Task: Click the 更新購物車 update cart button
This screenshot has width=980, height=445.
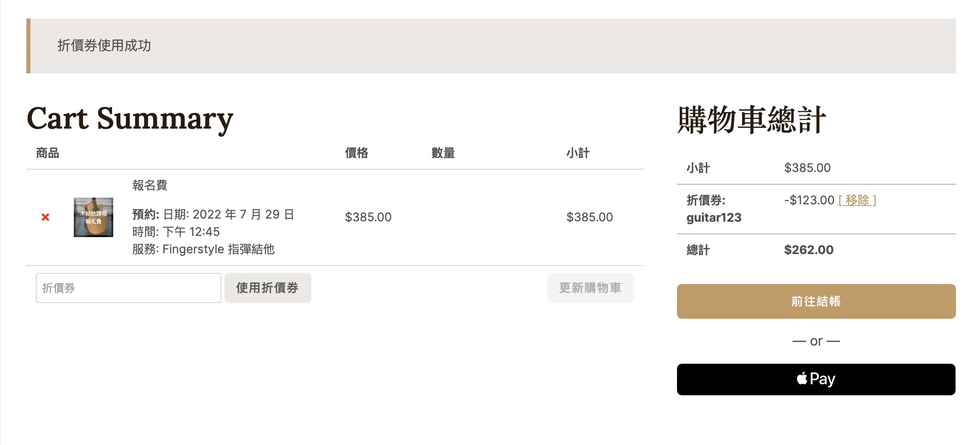Action: click(590, 288)
